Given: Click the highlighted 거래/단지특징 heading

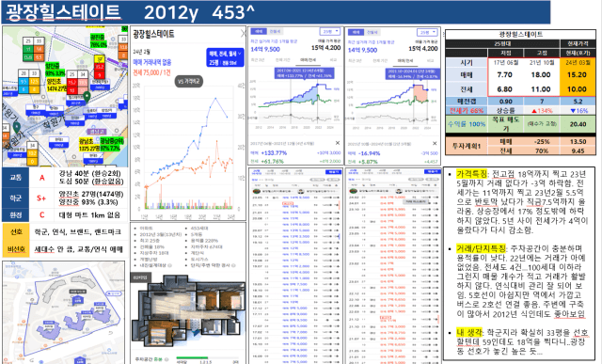Looking at the screenshot, I should point(481,248).
